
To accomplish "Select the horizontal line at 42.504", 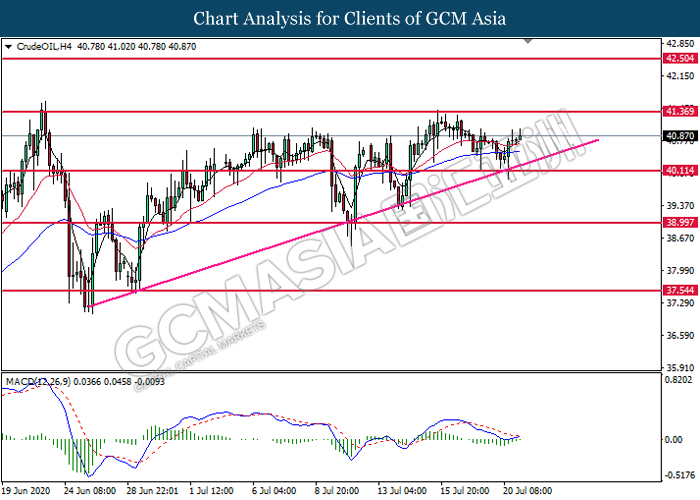I will pos(331,58).
